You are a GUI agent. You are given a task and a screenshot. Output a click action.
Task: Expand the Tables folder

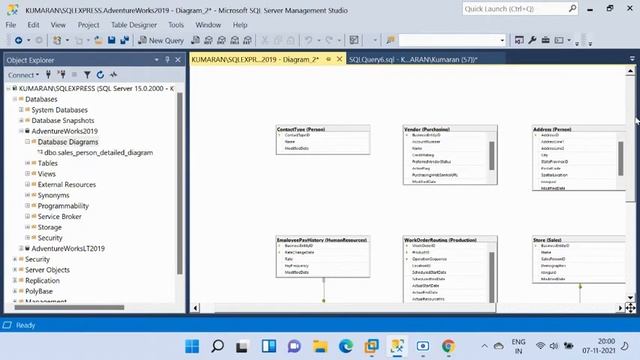tap(27, 163)
